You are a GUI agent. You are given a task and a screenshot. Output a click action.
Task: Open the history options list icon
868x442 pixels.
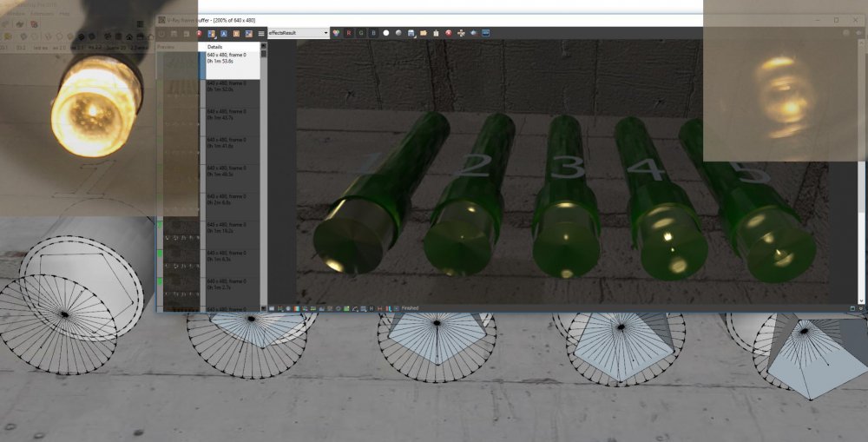tap(261, 33)
